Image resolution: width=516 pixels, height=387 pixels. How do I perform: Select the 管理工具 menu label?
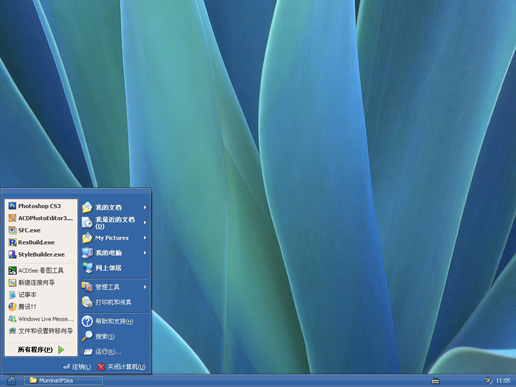coord(107,287)
